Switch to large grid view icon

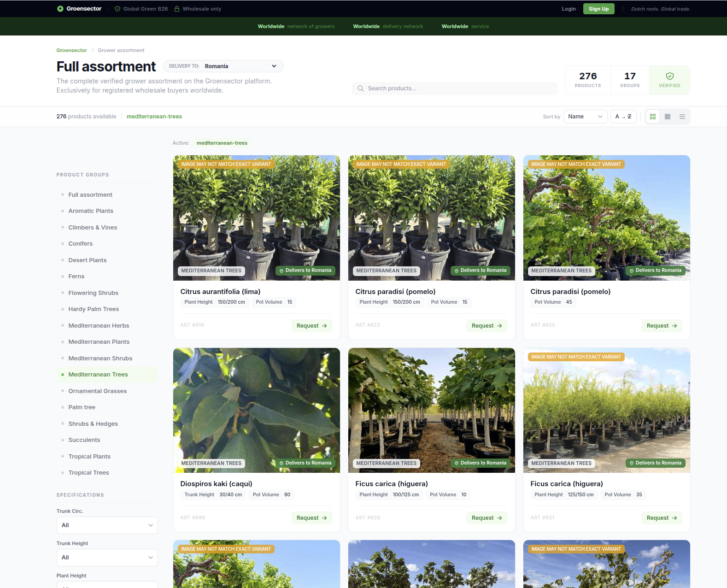(653, 117)
